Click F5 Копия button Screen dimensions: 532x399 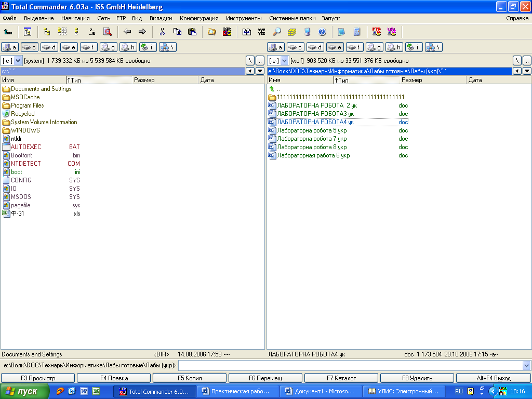(190, 378)
